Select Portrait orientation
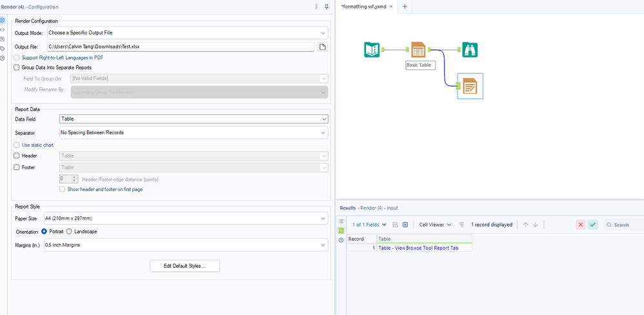 [x=44, y=231]
